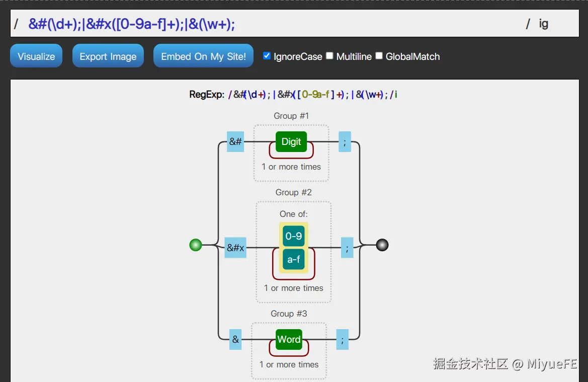Click the ig flags text
Image resolution: width=588 pixels, height=382 pixels.
543,24
